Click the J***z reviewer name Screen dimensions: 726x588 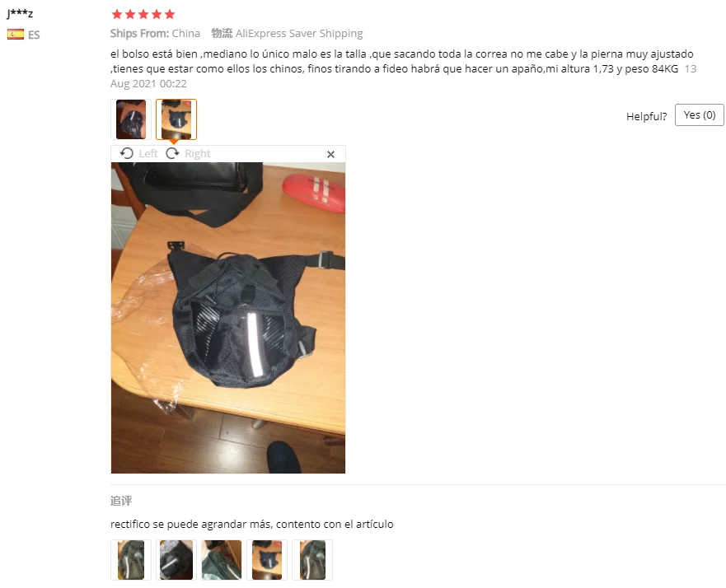[x=20, y=13]
